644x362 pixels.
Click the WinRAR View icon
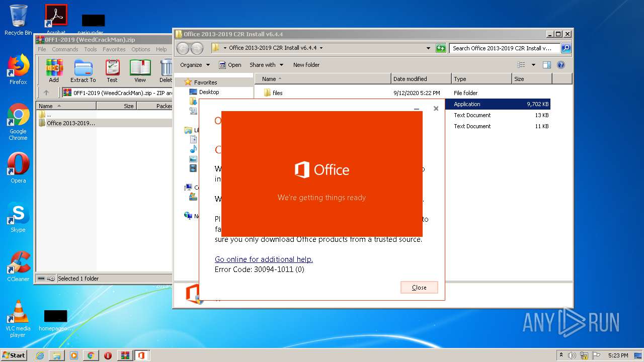coord(140,71)
